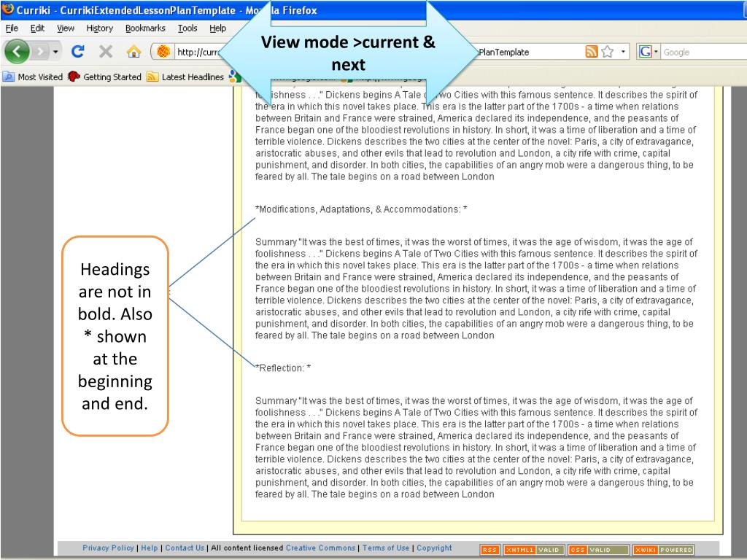Open the Creative Commons license link
747x560 pixels.
tap(321, 548)
